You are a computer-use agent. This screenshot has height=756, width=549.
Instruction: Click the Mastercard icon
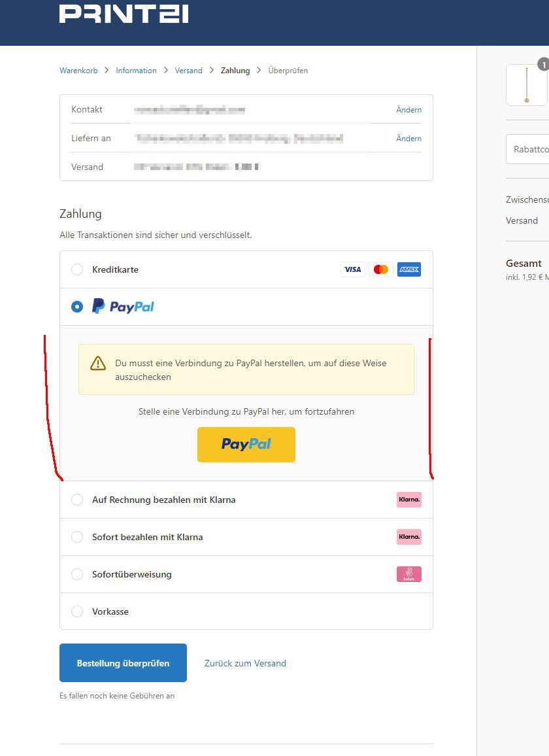381,269
